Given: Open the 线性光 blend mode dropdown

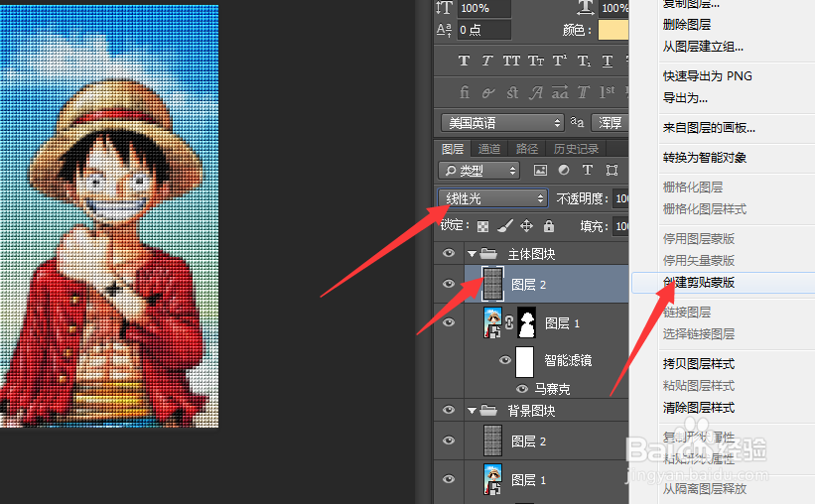Looking at the screenshot, I should tap(492, 198).
